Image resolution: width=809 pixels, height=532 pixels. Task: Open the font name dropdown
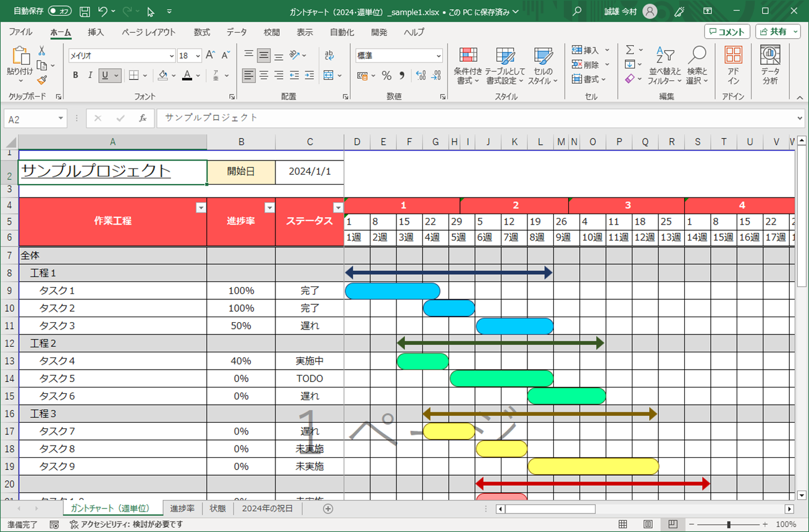pyautogui.click(x=172, y=56)
